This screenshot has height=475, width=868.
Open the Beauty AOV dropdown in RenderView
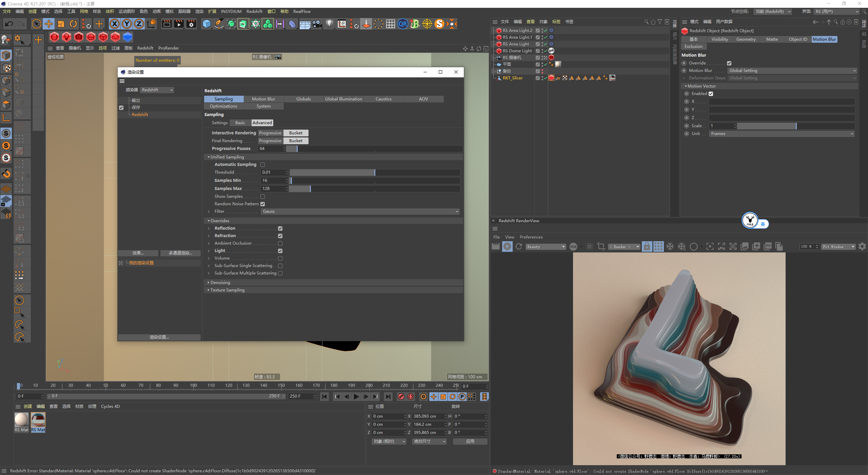pyautogui.click(x=546, y=247)
